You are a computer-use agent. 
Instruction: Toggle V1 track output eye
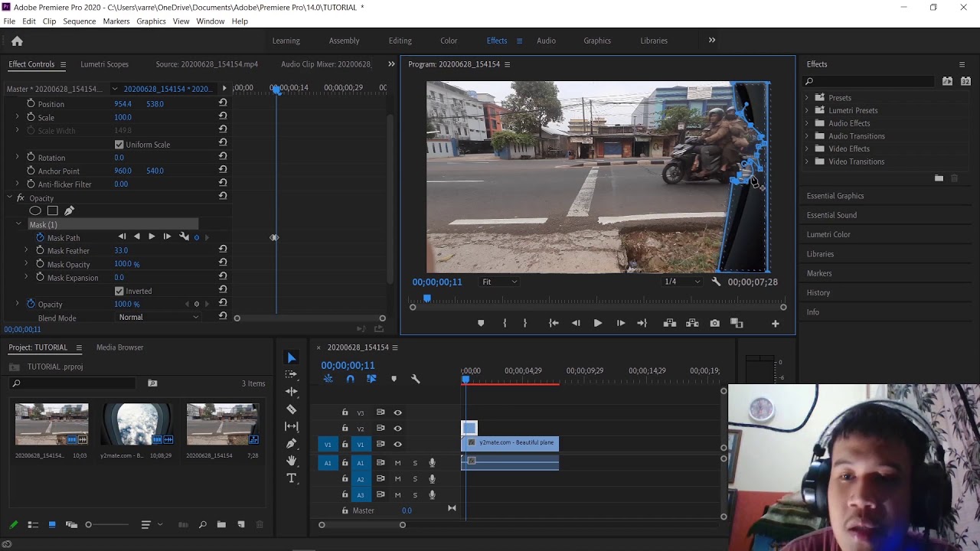click(397, 444)
